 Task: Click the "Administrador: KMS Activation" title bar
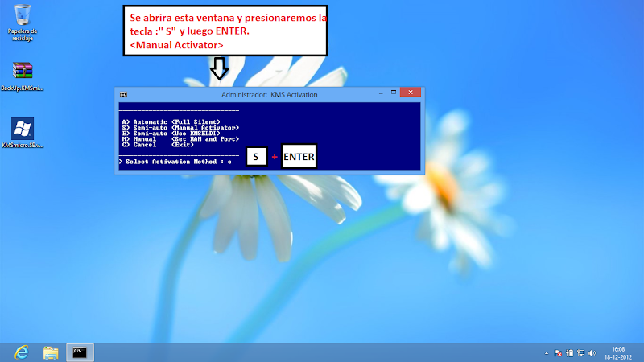pos(270,94)
